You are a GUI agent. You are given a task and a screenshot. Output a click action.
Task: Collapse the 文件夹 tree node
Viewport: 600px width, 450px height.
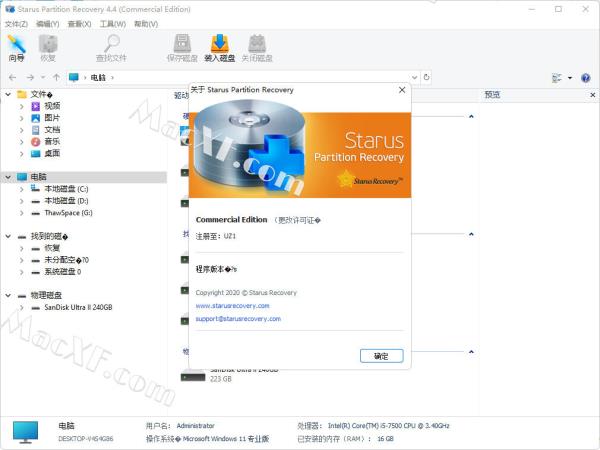[x=8, y=94]
